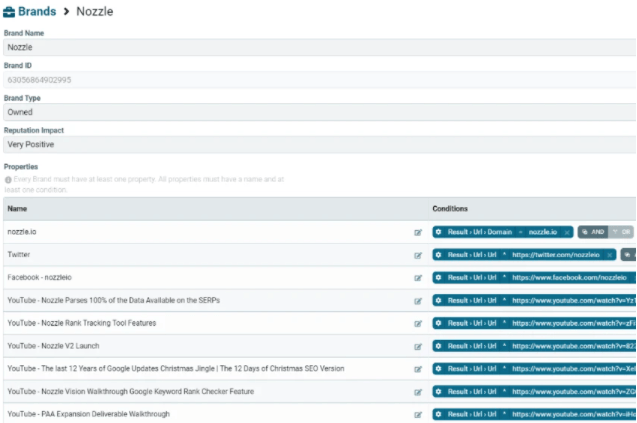Screen dimensions: 637x423
Task: Click the Brand ID field
Action: 319,80
